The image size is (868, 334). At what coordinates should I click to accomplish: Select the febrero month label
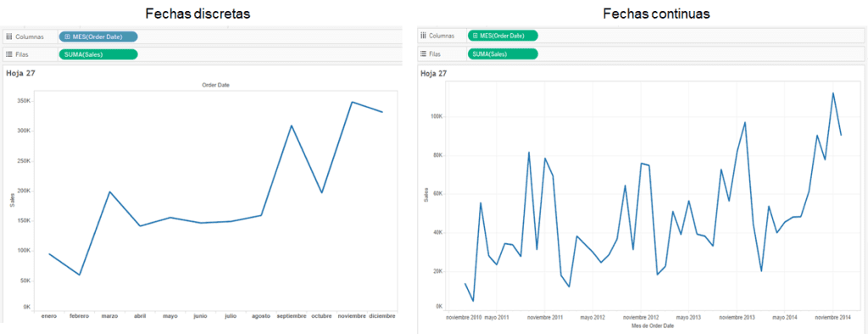click(80, 316)
